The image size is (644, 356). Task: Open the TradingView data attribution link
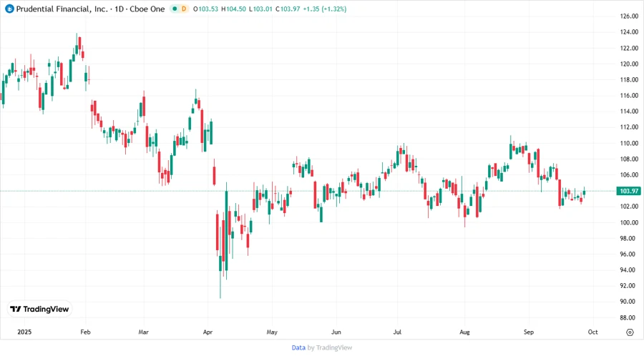(x=298, y=347)
